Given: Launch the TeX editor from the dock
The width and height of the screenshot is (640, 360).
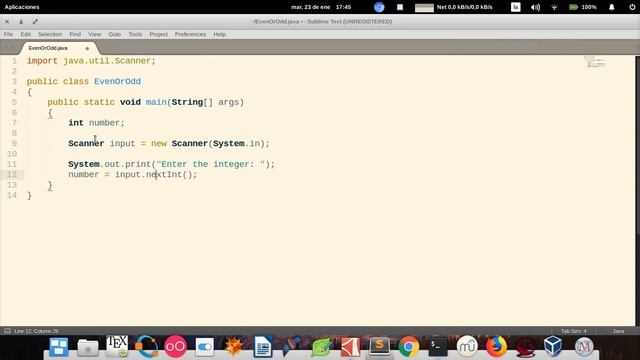Looking at the screenshot, I should point(117,347).
